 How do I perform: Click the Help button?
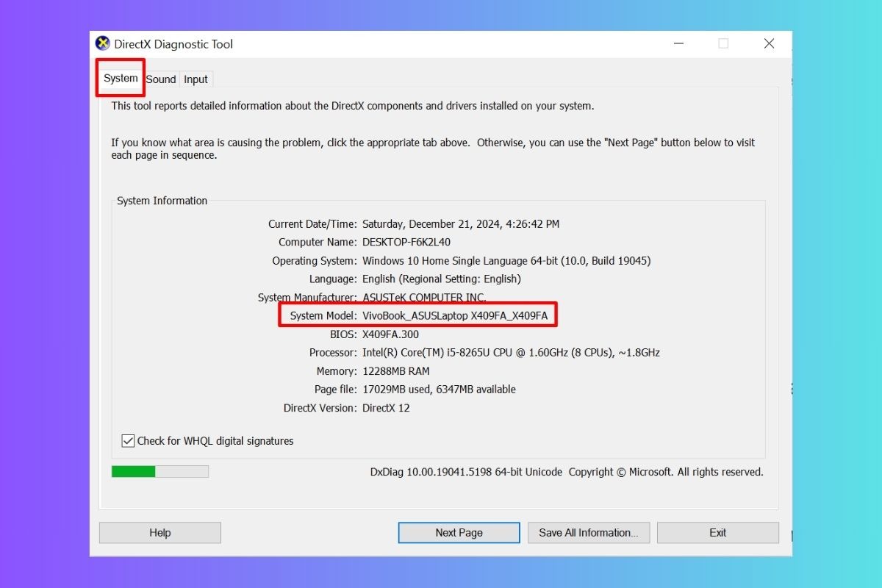(160, 533)
